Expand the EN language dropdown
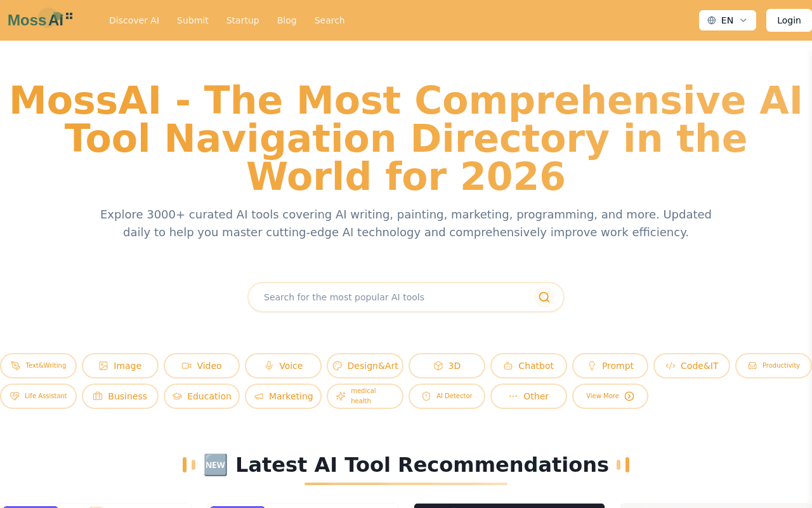Viewport: 812px width, 508px height. [728, 20]
